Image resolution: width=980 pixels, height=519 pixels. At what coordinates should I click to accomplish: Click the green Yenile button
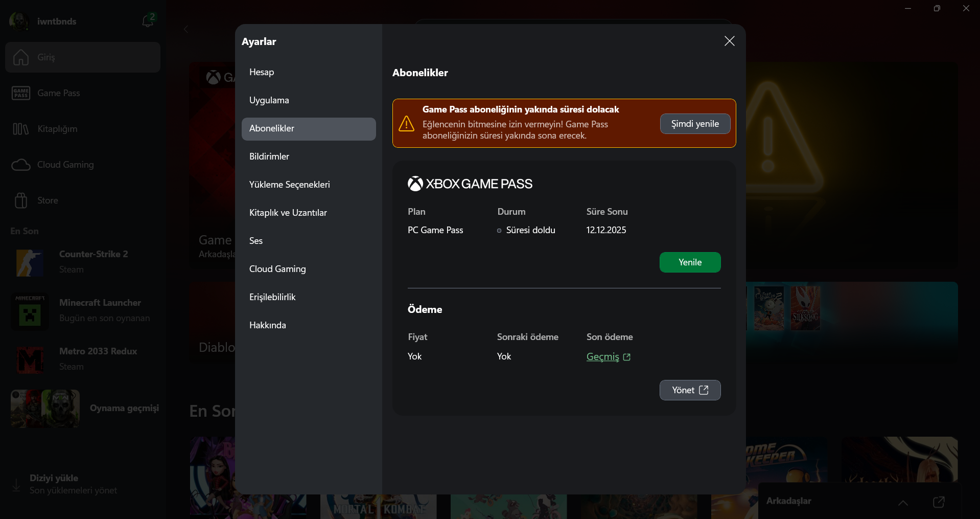coord(690,262)
